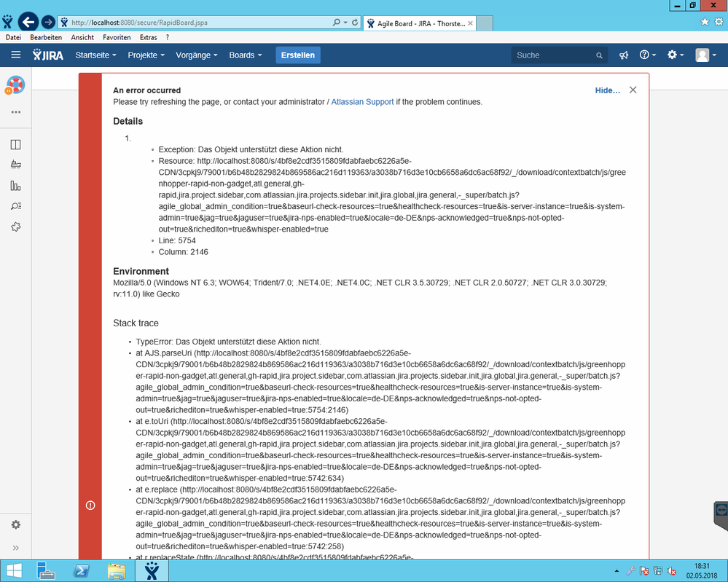Refresh the page with reload icon
The width and height of the screenshot is (728, 582).
(x=355, y=22)
